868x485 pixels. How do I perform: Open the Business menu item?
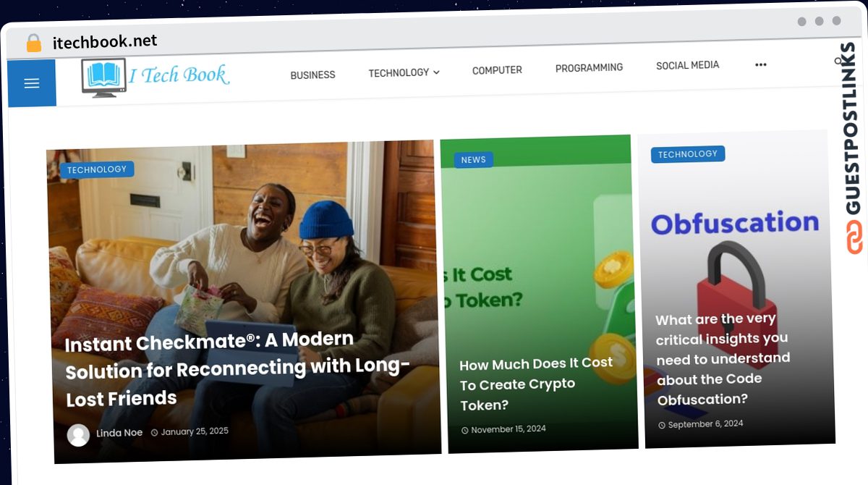point(312,75)
